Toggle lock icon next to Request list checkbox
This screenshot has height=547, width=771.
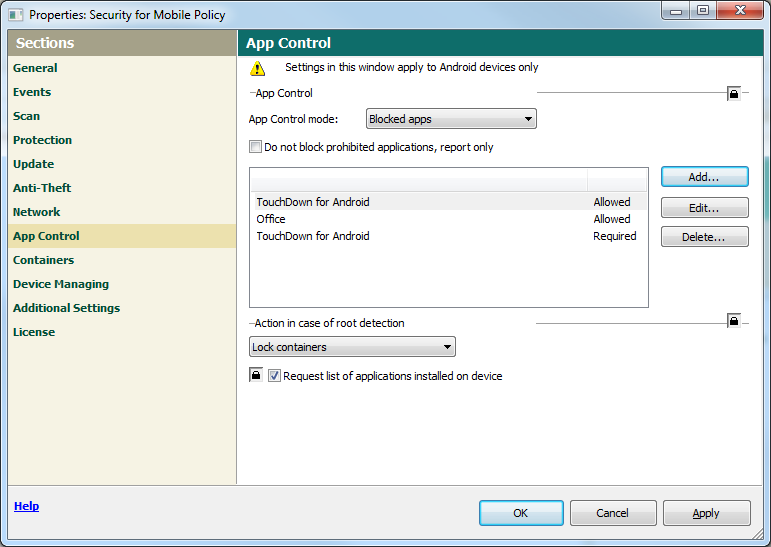(256, 375)
